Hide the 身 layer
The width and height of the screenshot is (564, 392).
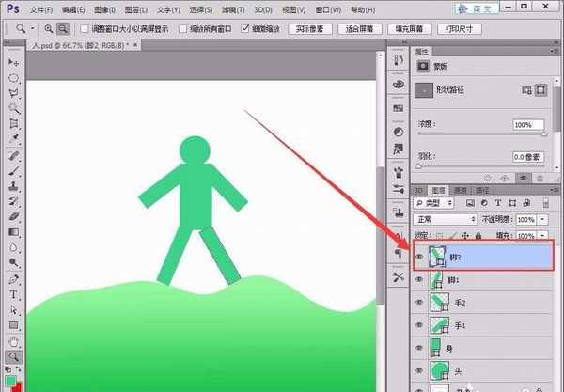click(419, 348)
